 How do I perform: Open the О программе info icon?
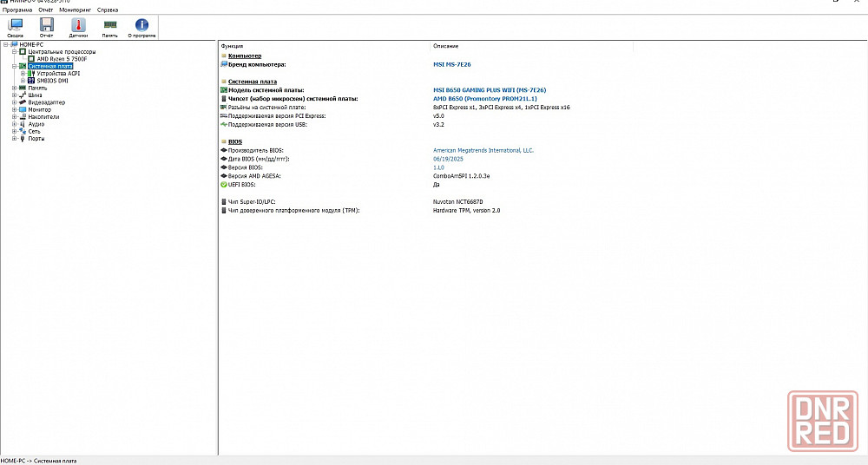[x=141, y=24]
